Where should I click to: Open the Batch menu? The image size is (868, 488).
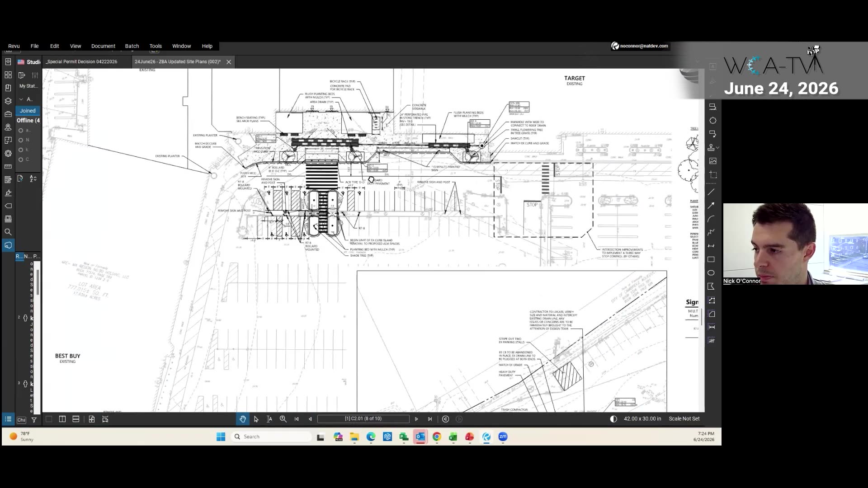tap(132, 46)
